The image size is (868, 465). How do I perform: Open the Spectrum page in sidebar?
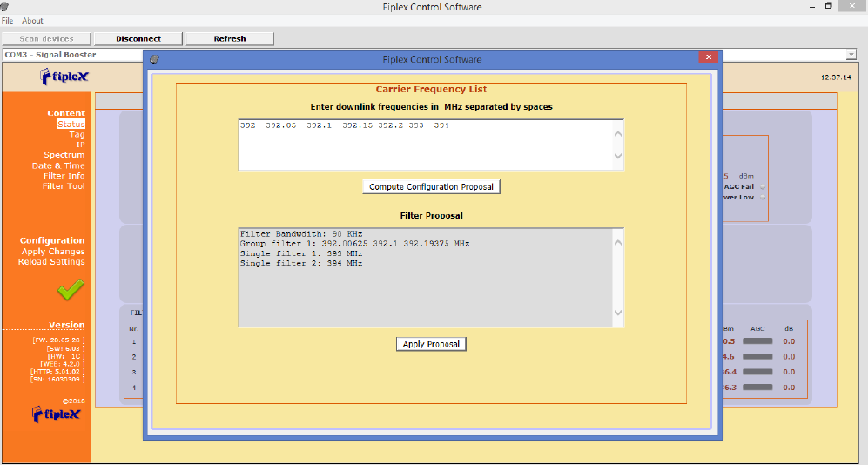click(x=64, y=155)
